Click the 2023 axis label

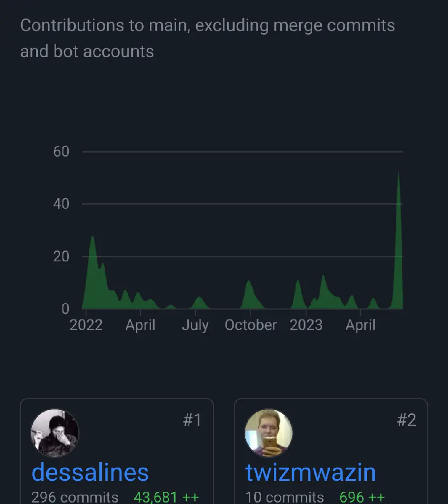point(306,325)
